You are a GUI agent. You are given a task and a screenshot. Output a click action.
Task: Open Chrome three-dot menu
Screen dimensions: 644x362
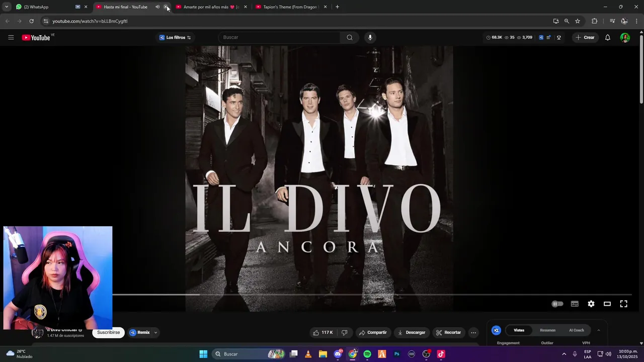637,21
